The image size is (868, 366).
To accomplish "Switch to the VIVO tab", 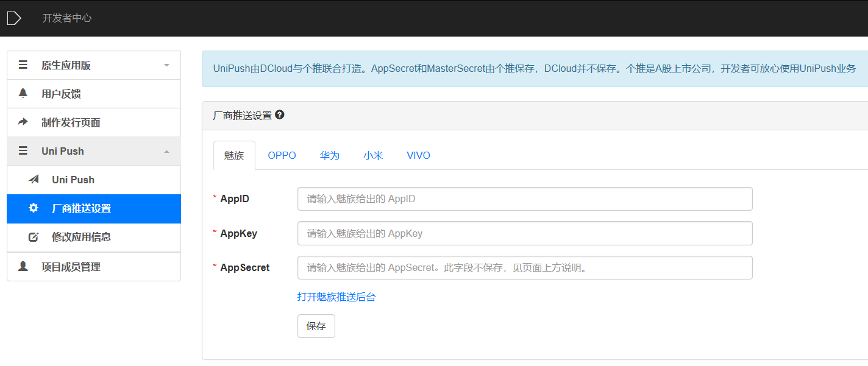I will coord(419,155).
